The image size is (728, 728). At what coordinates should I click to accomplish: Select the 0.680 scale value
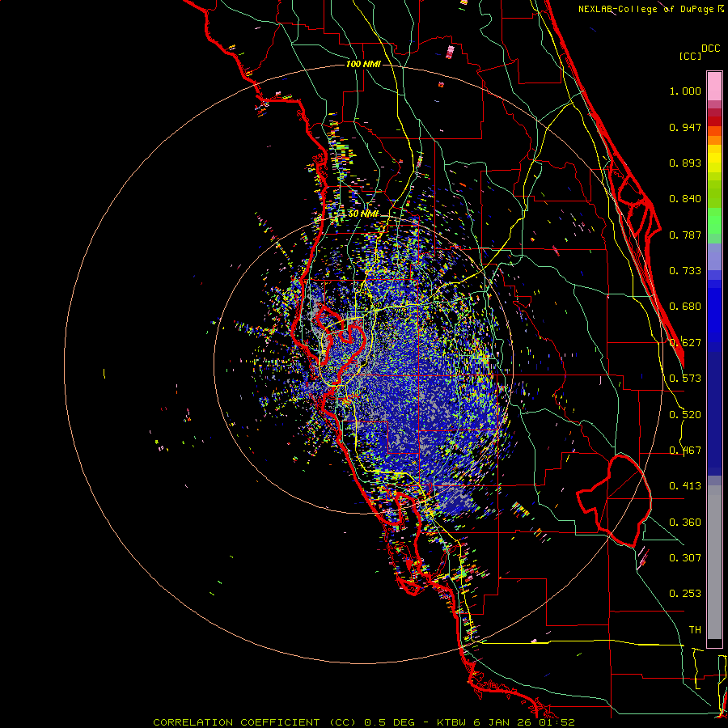point(685,307)
